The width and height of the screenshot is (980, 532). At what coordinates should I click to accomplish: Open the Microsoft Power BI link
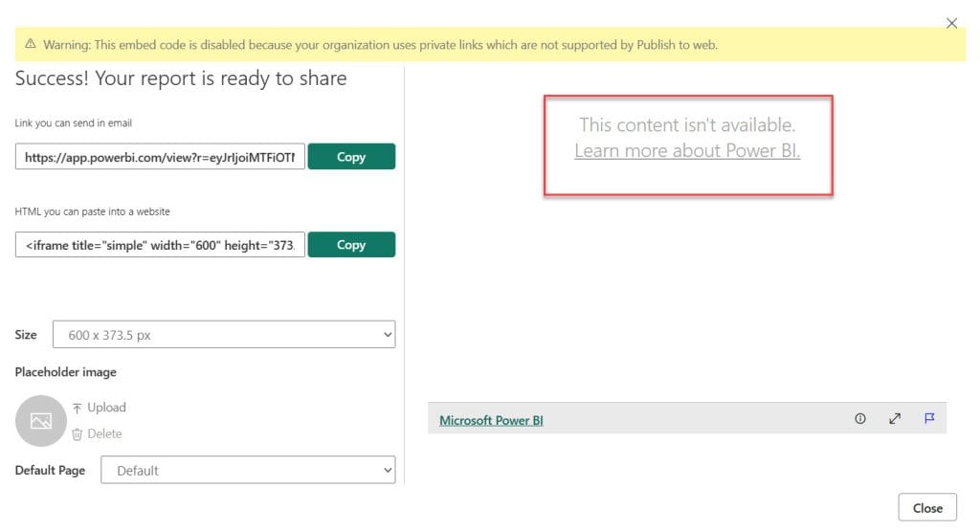pos(491,421)
